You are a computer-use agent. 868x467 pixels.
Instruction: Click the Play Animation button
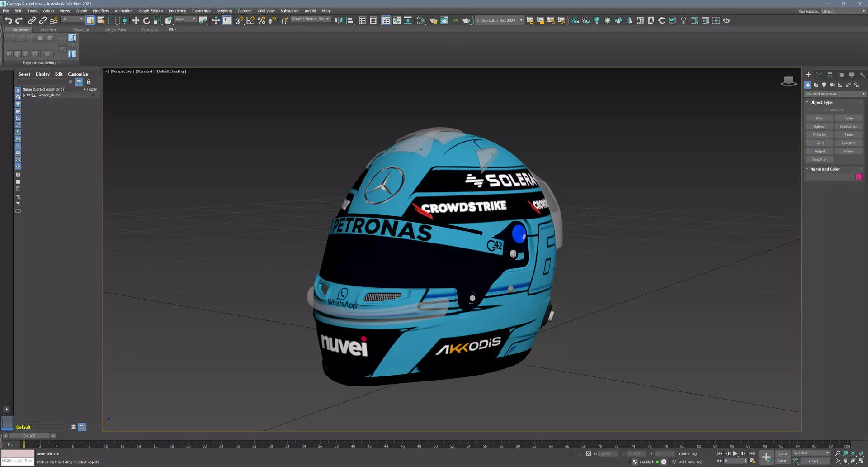[736, 453]
